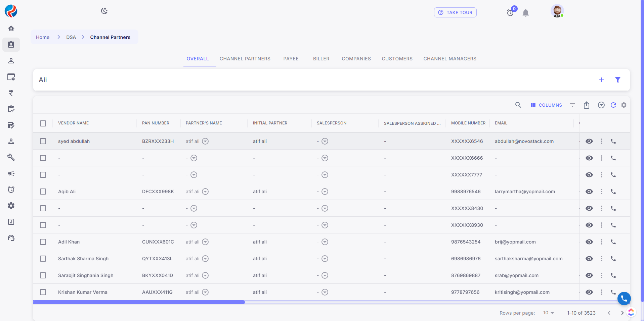
Task: Click the Take Tour button
Action: pyautogui.click(x=455, y=12)
